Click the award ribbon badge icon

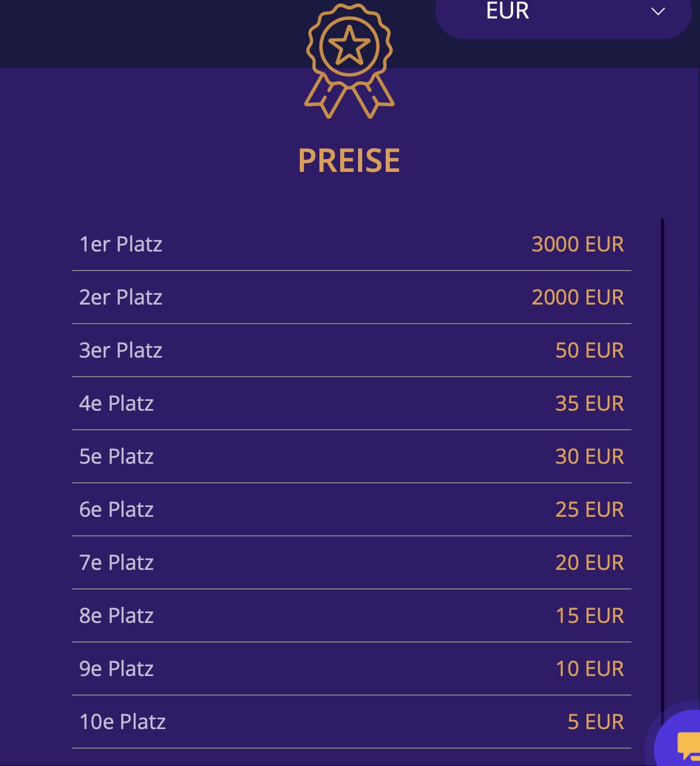tap(349, 61)
